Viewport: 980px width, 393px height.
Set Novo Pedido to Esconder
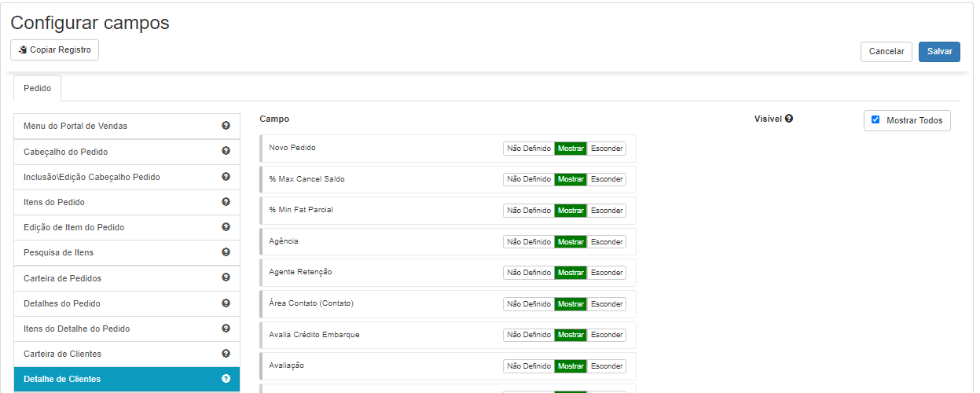pos(607,148)
